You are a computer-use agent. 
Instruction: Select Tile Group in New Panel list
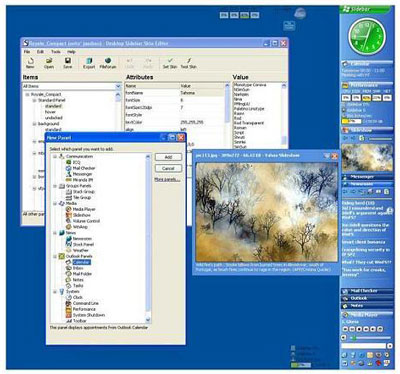click(x=79, y=198)
